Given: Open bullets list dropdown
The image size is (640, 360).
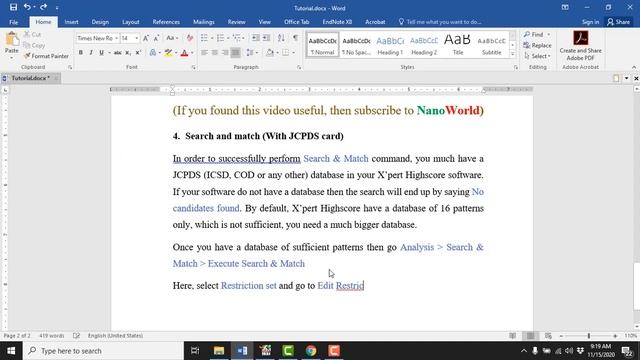Looking at the screenshot, I should (212, 38).
